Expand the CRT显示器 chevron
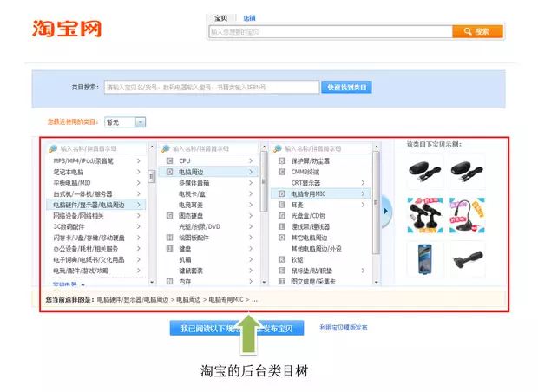This screenshot has height=392, width=538. [363, 183]
